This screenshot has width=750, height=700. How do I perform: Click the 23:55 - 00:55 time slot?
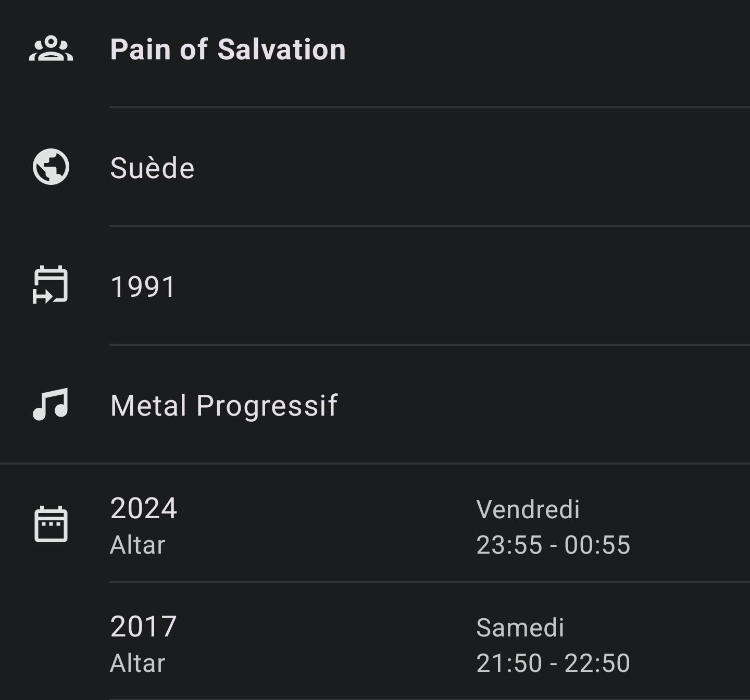553,545
